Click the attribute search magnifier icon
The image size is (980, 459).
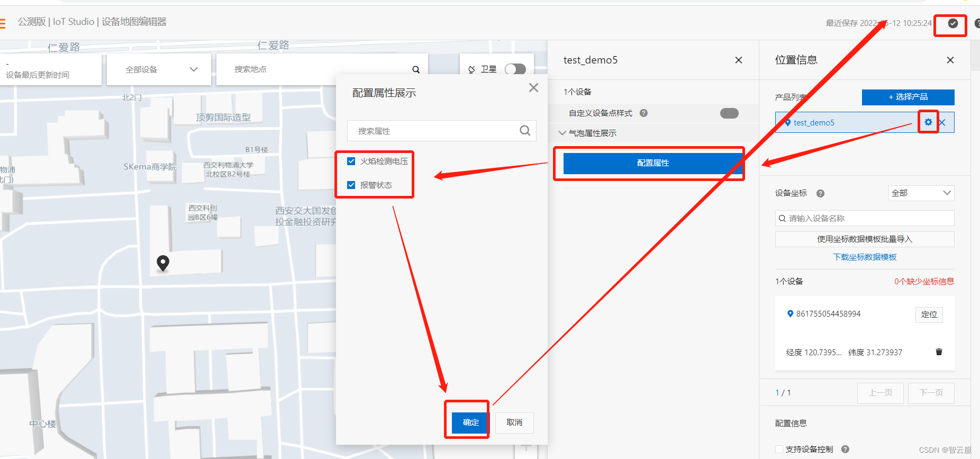525,130
